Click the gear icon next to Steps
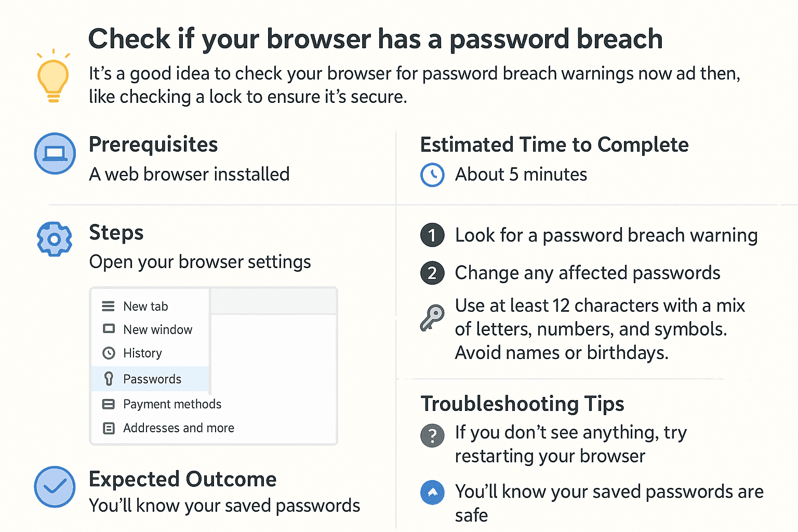This screenshot has width=798, height=532. tap(55, 239)
